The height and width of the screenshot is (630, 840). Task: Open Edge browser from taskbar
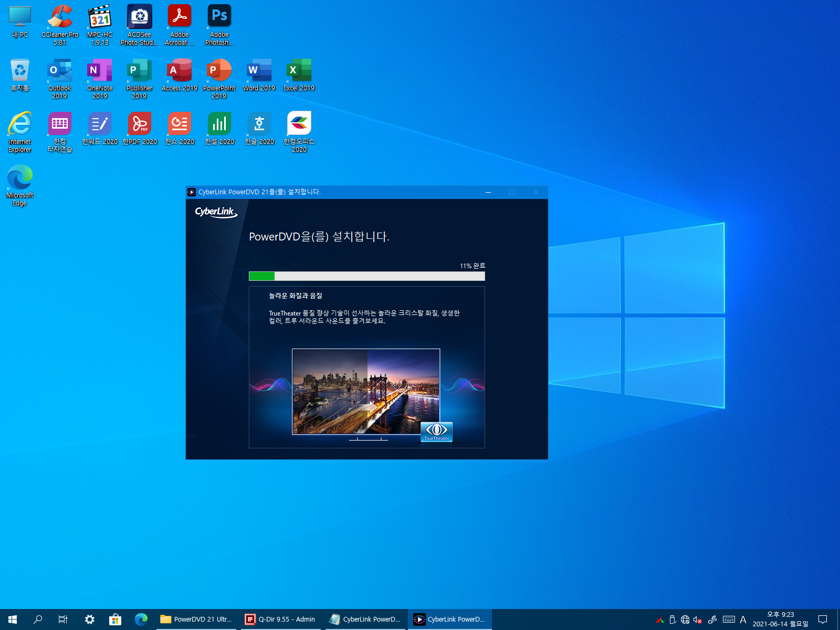click(x=141, y=619)
